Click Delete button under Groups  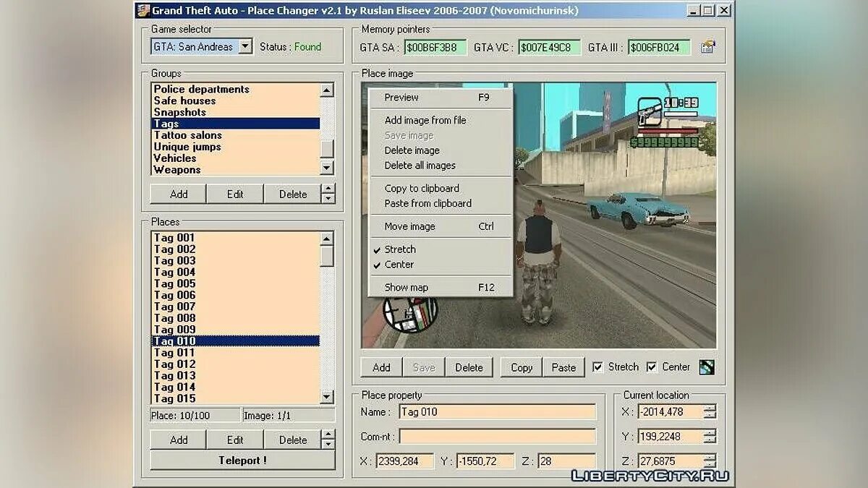pyautogui.click(x=292, y=194)
